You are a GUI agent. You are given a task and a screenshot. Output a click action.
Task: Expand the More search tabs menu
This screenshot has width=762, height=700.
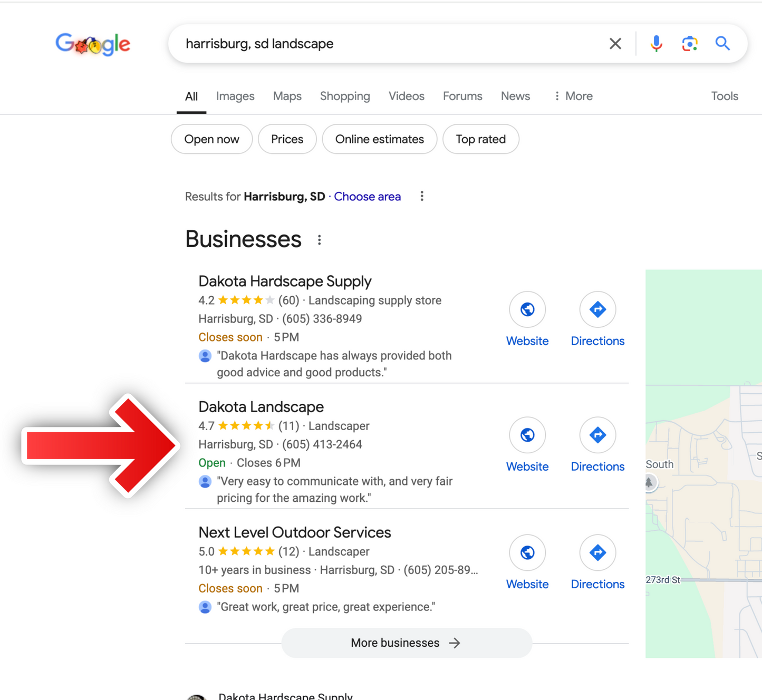[x=573, y=96]
